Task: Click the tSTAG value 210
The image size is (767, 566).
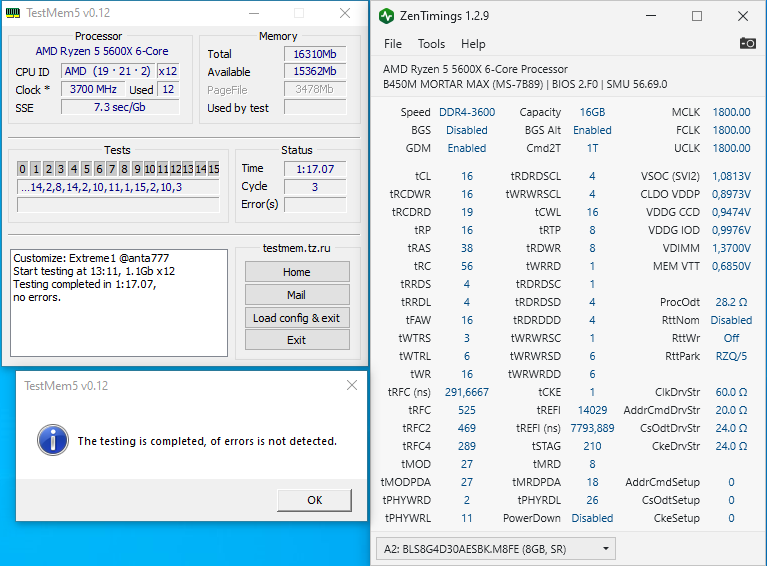Action: (592, 446)
